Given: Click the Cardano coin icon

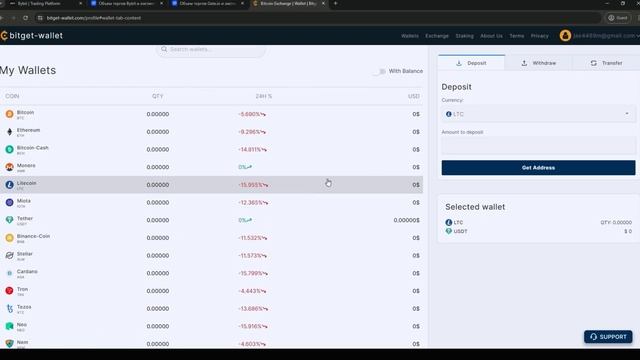Looking at the screenshot, I should (9, 273).
